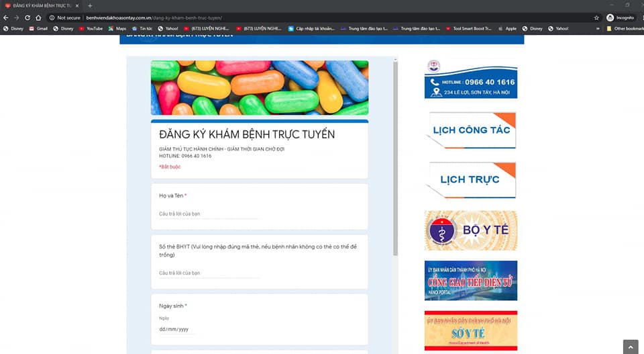Open the LỊCH TRỰC banner link
Viewport: 644px width, 354px height.
click(471, 180)
